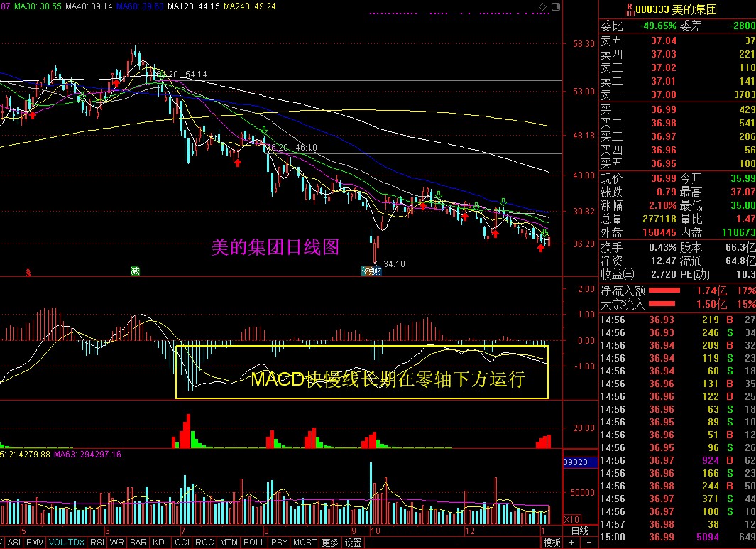Click the MA30: 38.55 label
This screenshot has height=549, width=756.
(38, 6)
